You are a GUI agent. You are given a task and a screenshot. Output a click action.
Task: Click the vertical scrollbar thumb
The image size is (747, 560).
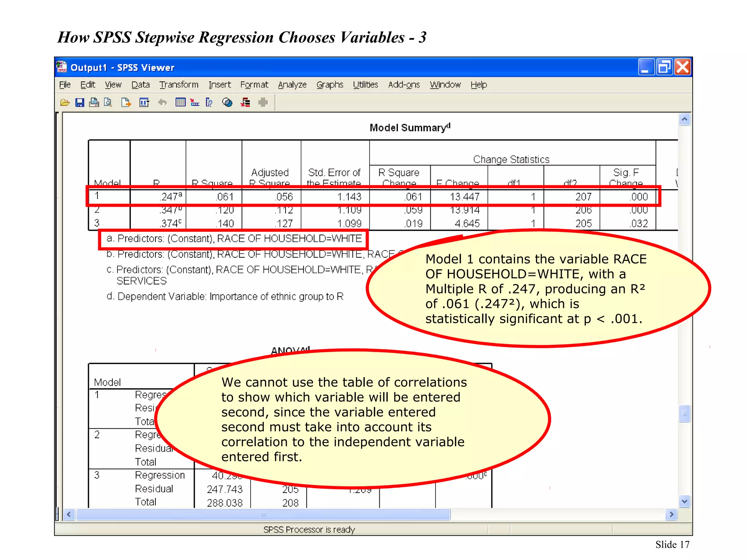[x=685, y=413]
